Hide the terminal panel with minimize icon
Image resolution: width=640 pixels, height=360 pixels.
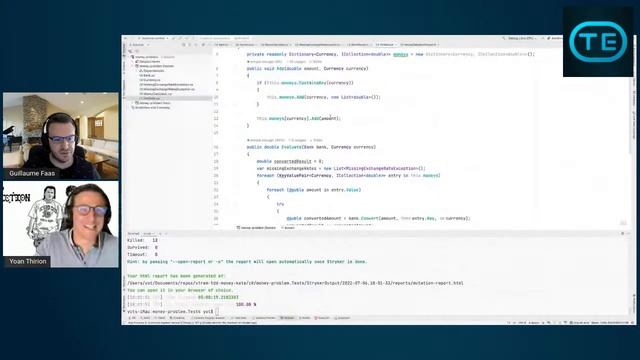click(x=629, y=233)
